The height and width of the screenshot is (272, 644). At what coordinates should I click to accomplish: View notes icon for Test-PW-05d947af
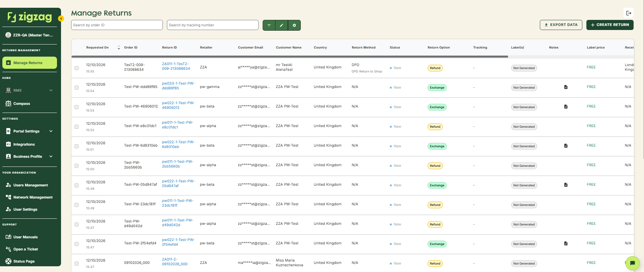(x=566, y=185)
